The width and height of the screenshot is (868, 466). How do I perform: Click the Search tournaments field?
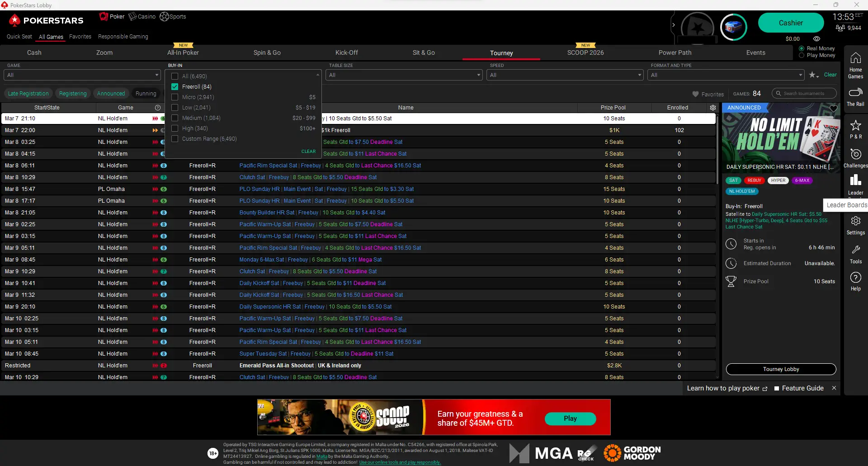[804, 93]
